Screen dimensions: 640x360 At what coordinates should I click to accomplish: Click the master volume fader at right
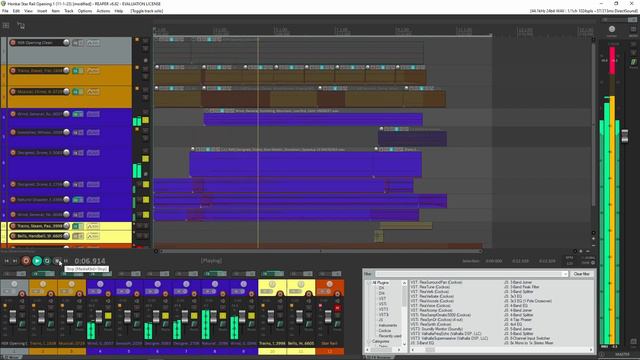coord(624,136)
